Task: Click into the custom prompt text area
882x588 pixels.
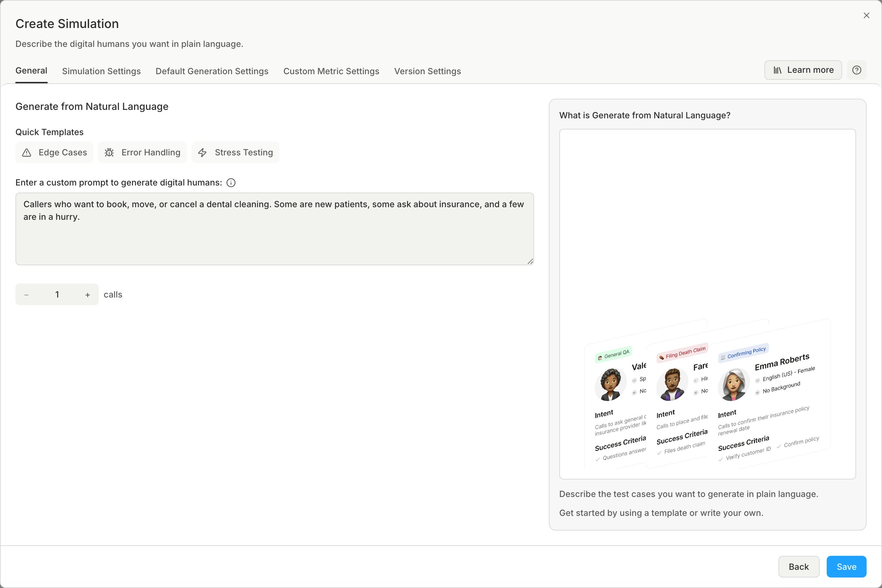Action: pos(274,229)
